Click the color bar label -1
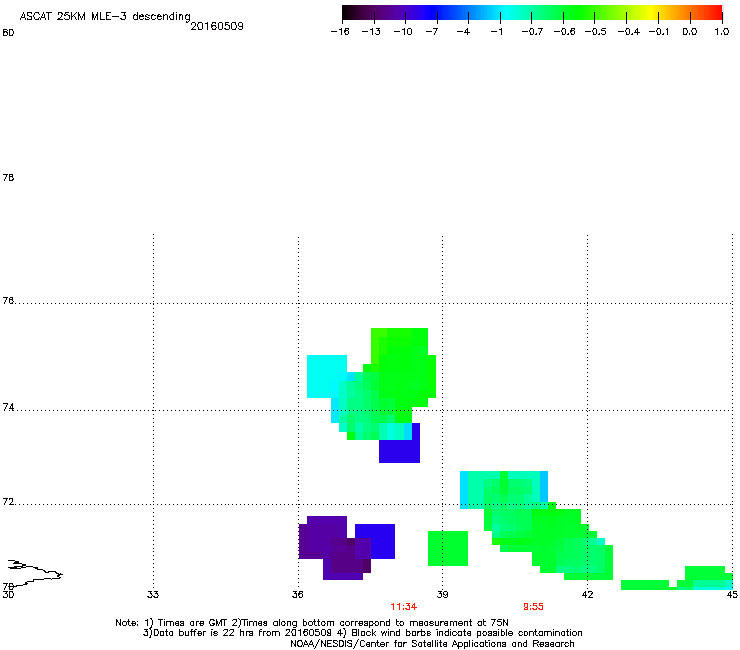Viewport: 740px width, 650px height. point(496,32)
